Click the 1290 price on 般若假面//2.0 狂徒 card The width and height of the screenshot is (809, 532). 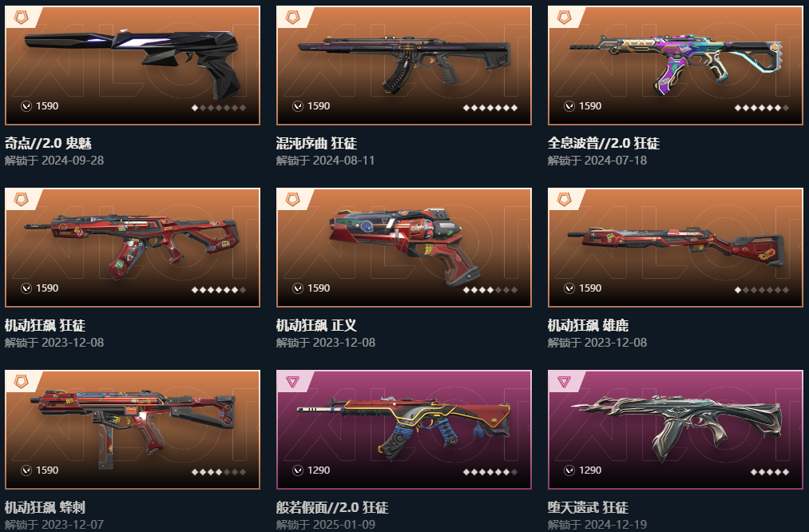point(319,470)
